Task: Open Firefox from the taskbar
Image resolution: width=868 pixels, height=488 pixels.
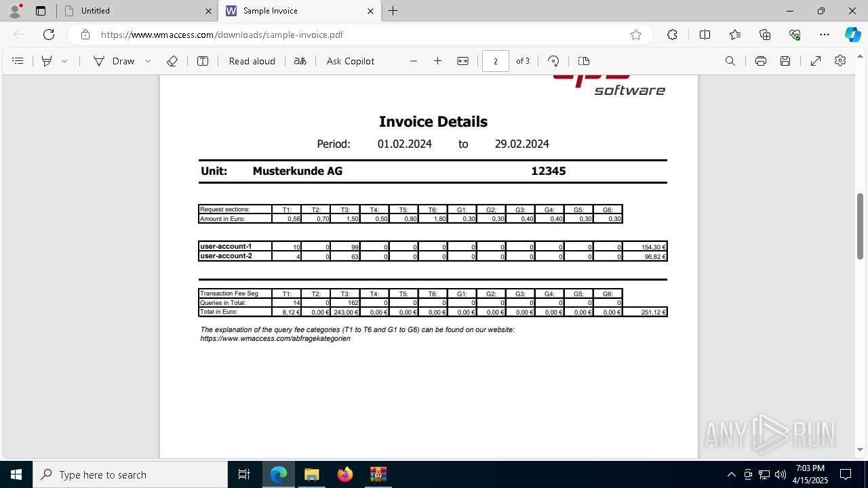Action: click(345, 474)
